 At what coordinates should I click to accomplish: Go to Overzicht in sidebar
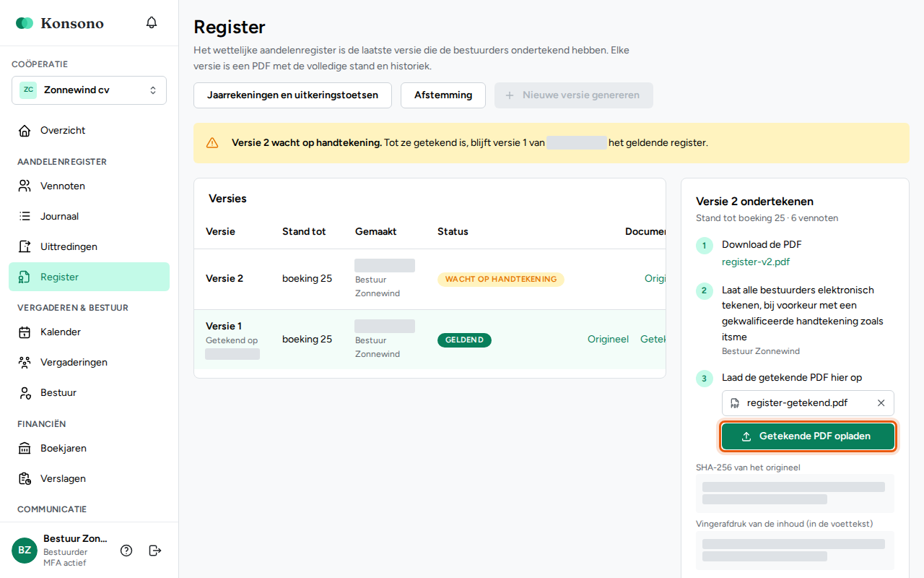(x=89, y=131)
